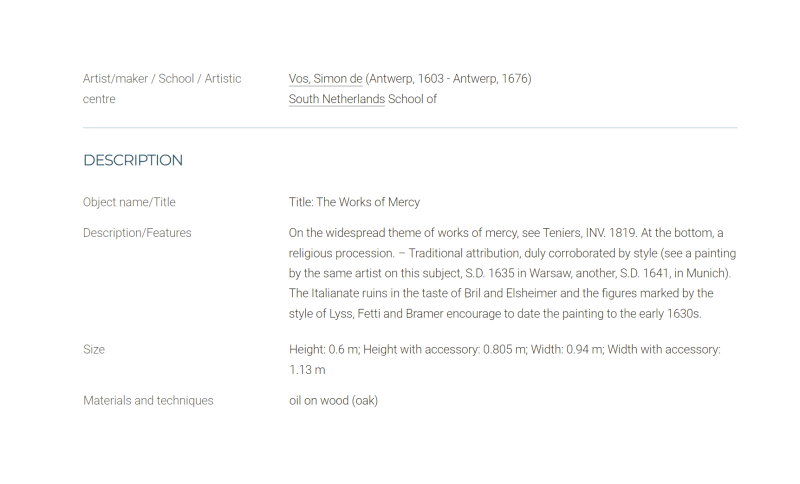
Task: Open the Vos, Simon de artist link
Action: click(x=326, y=79)
